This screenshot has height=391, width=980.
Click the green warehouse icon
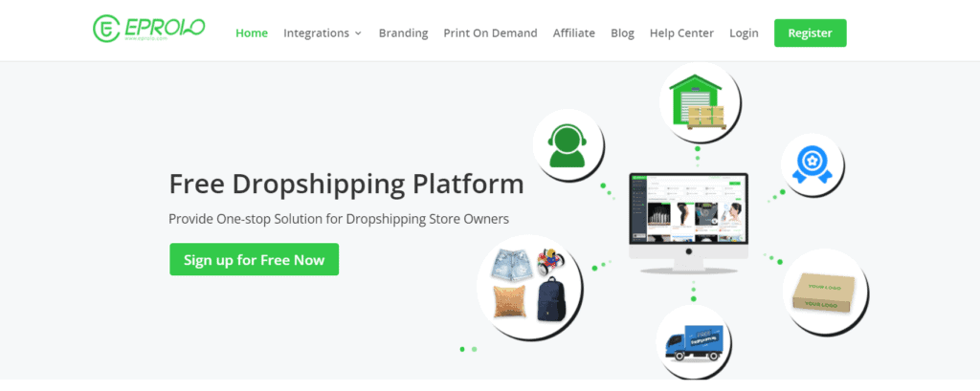698,101
